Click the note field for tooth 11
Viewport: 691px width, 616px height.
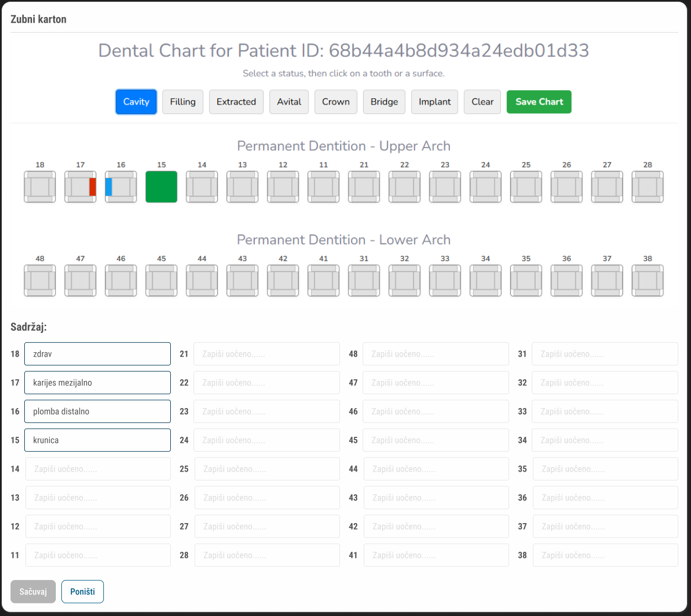(x=98, y=555)
